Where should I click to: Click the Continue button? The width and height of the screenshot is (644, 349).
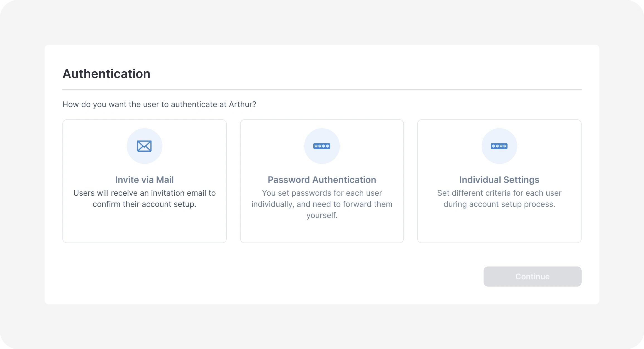532,277
